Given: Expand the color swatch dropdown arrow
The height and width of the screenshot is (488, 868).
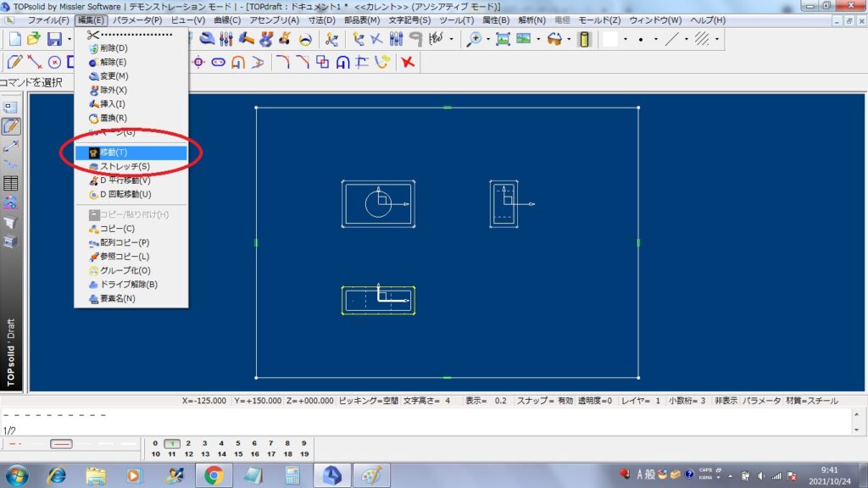Looking at the screenshot, I should point(626,39).
